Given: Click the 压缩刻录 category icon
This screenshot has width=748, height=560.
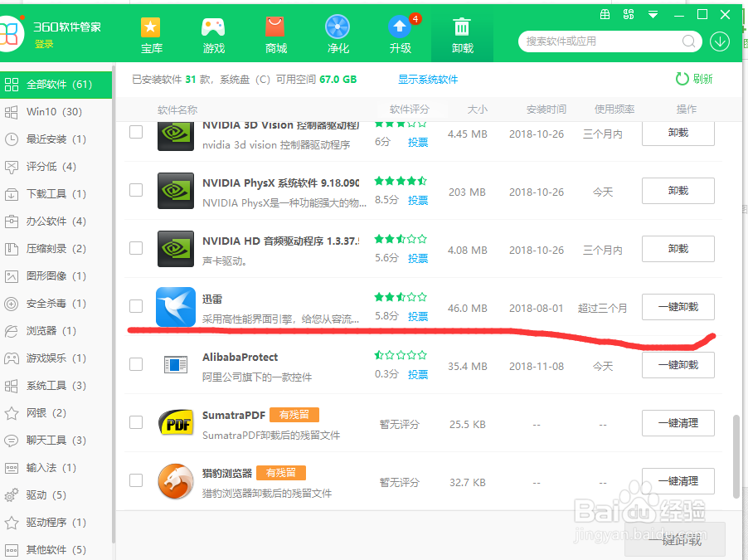Looking at the screenshot, I should coord(12,249).
